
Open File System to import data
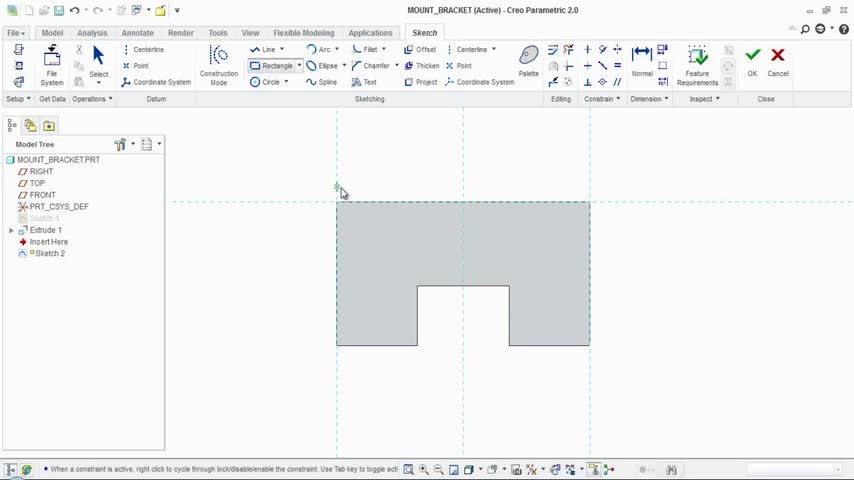[52, 65]
